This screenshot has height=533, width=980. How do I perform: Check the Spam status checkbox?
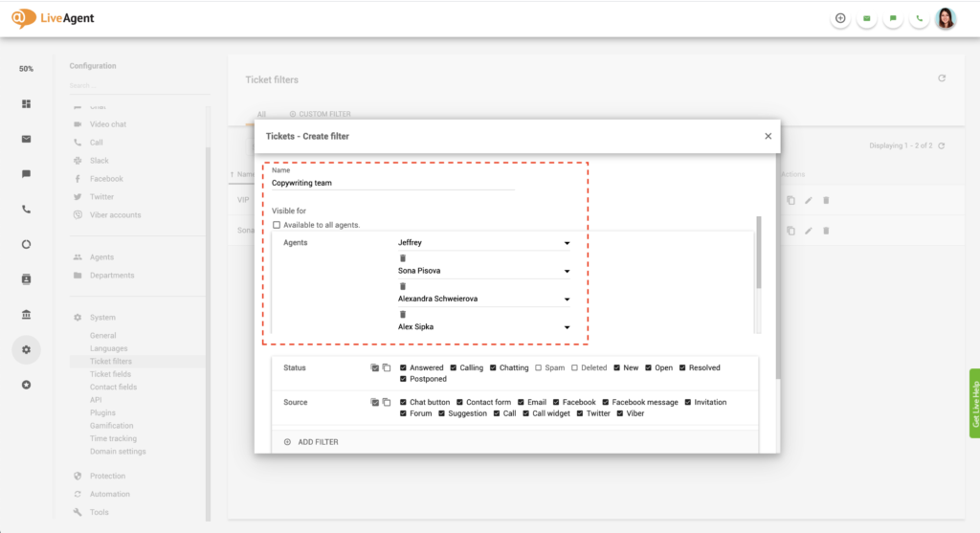tap(538, 367)
